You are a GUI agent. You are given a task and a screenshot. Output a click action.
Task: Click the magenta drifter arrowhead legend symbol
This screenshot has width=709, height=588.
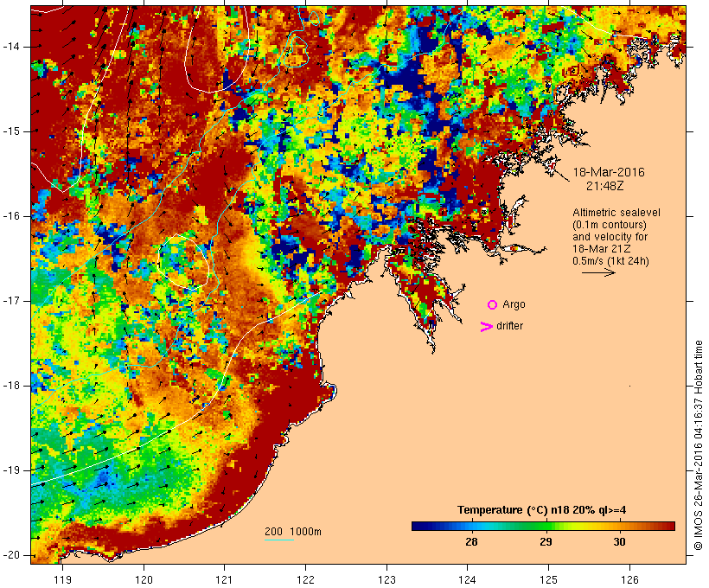[487, 327]
